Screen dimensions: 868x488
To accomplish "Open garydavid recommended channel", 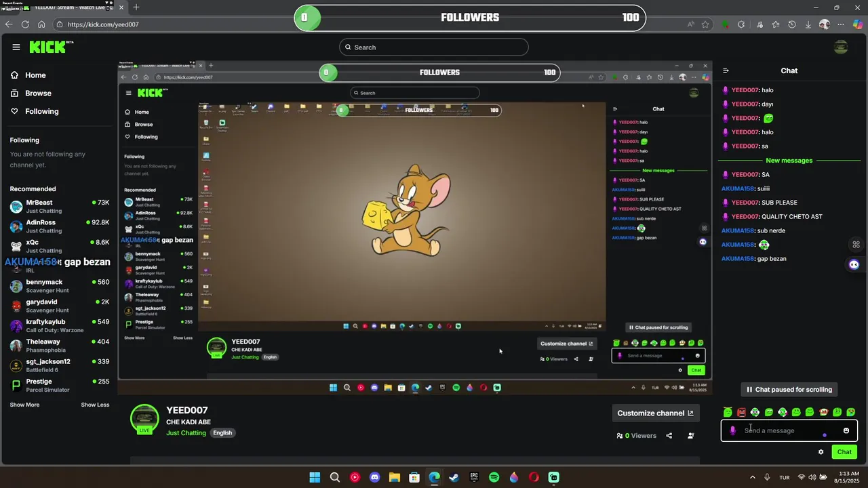I will (60, 306).
